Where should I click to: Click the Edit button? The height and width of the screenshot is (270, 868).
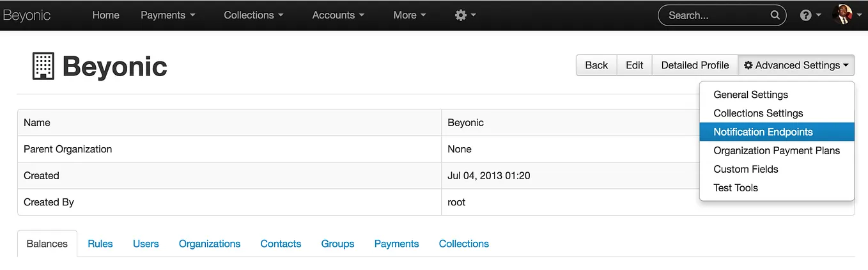coord(635,65)
